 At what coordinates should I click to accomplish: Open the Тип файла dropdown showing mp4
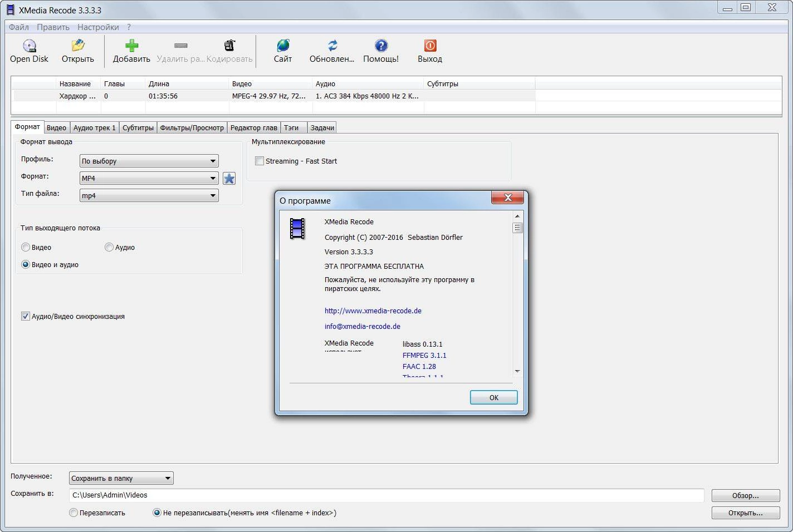pyautogui.click(x=149, y=195)
